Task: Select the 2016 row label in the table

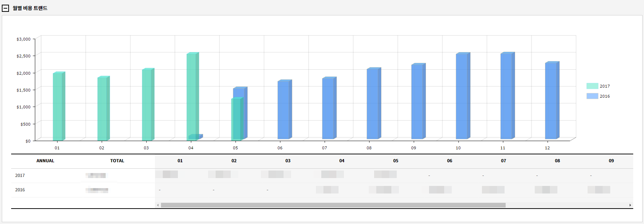Action: click(20, 190)
